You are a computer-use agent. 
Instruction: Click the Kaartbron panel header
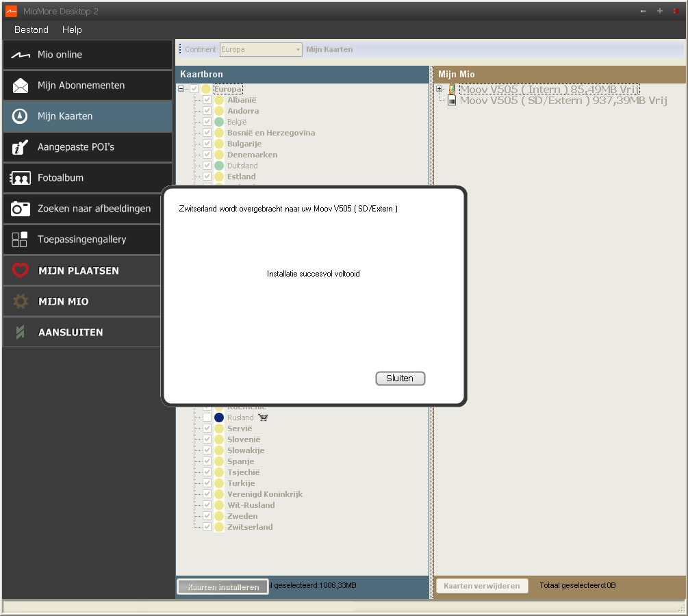303,74
